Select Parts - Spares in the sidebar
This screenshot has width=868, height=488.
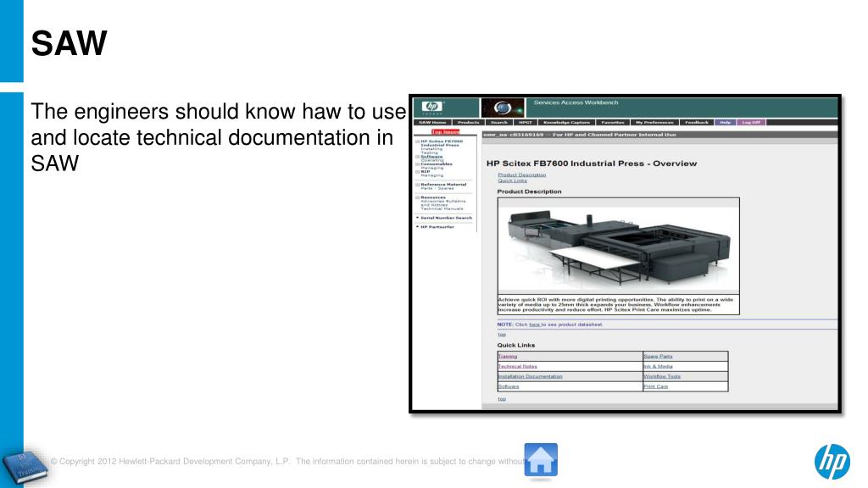437,188
